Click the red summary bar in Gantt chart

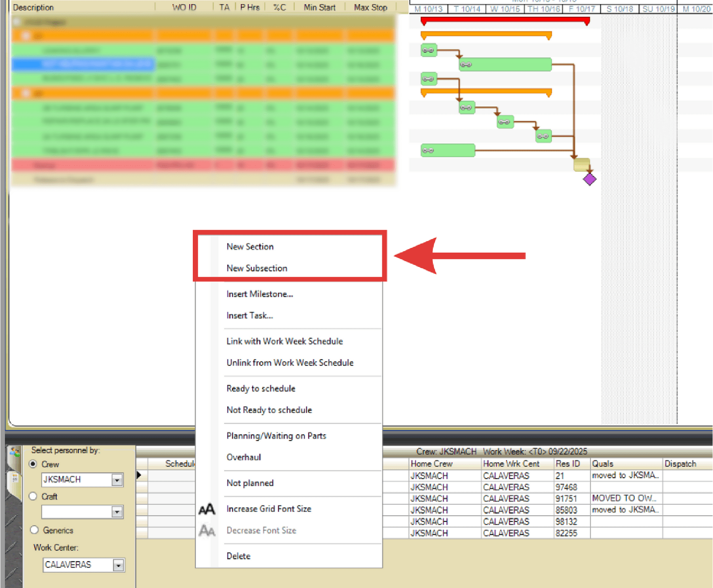[504, 20]
